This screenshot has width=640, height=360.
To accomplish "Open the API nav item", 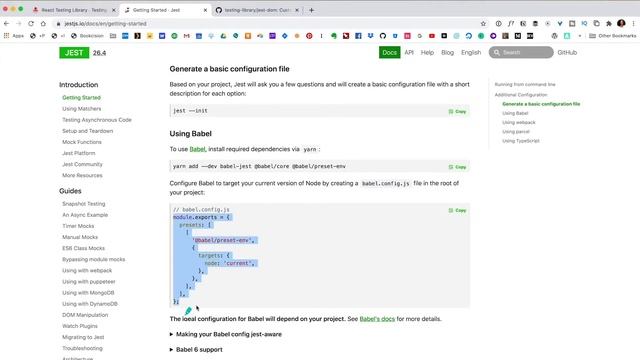I will tap(409, 52).
